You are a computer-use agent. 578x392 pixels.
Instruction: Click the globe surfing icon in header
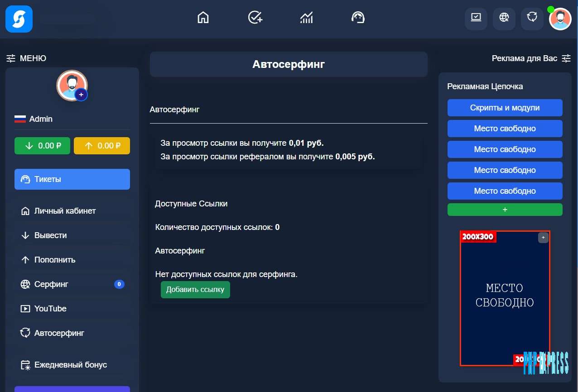pos(504,19)
